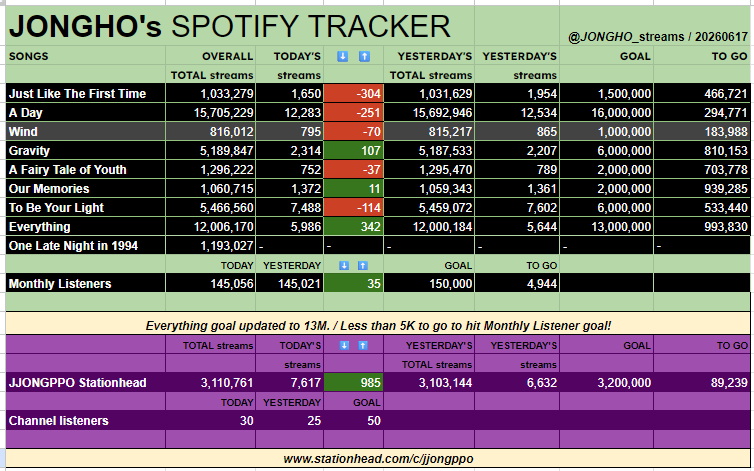The image size is (754, 471).
Task: Select the 183,988 to go cell
Action: pos(702,131)
